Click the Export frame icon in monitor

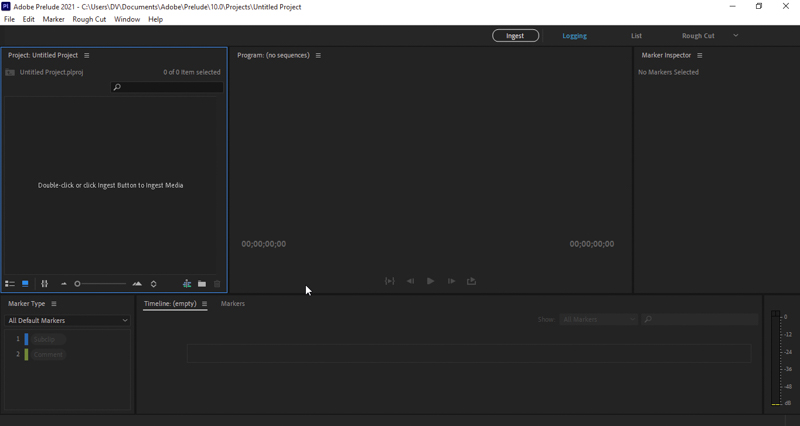coord(471,281)
